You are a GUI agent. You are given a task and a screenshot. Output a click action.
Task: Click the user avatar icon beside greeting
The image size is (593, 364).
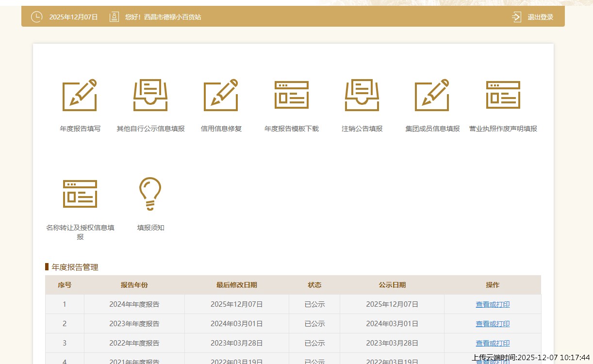tap(114, 17)
